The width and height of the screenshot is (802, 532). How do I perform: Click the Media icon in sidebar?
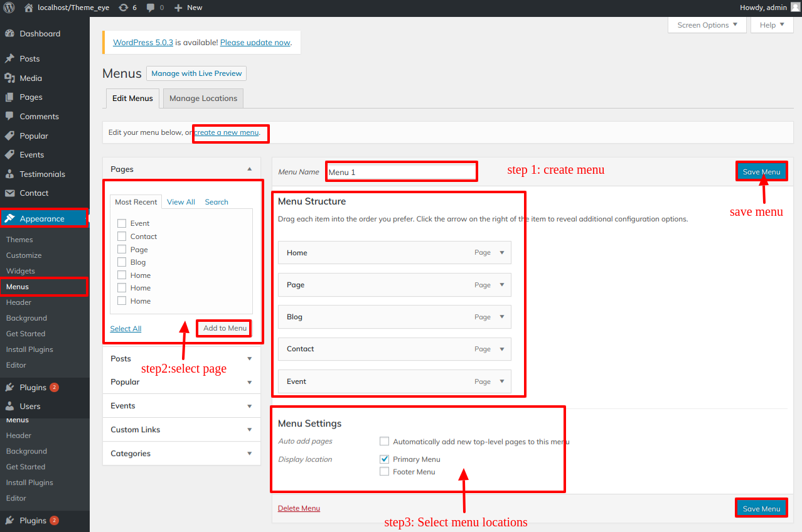9,78
